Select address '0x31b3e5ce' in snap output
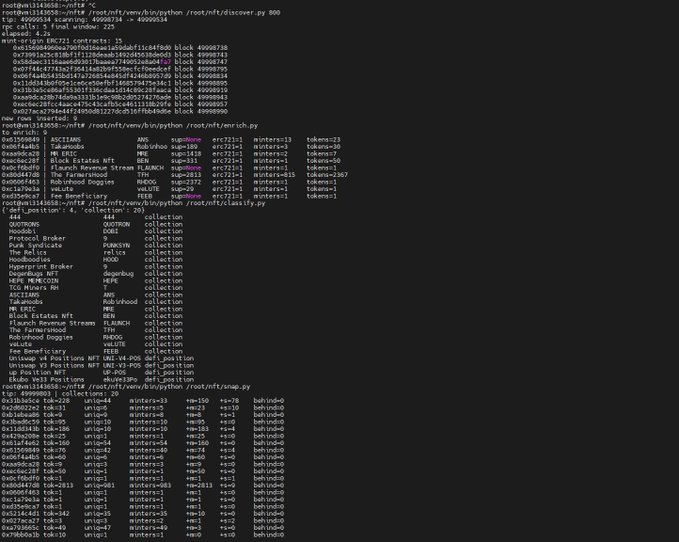679x542 pixels. point(20,401)
